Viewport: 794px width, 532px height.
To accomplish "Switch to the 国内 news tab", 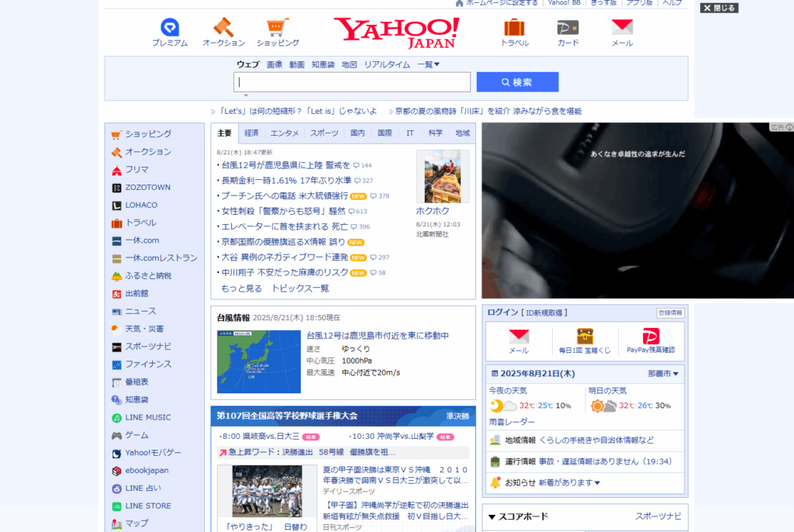I will pos(357,133).
